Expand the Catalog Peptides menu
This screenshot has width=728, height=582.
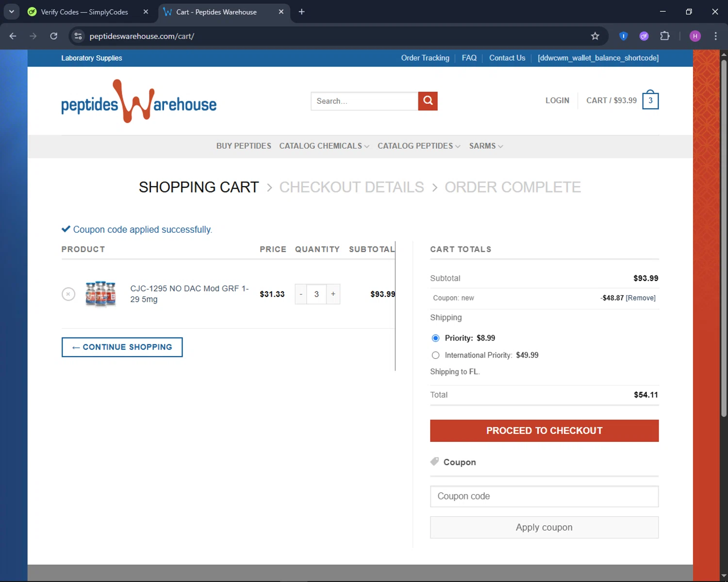pyautogui.click(x=419, y=146)
